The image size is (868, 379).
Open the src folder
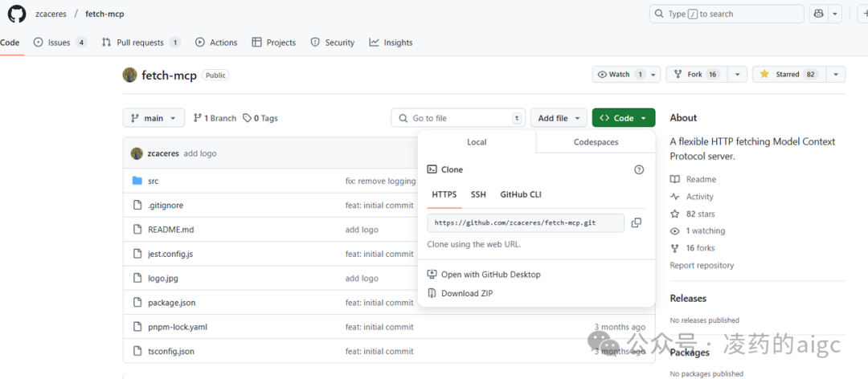coord(153,181)
